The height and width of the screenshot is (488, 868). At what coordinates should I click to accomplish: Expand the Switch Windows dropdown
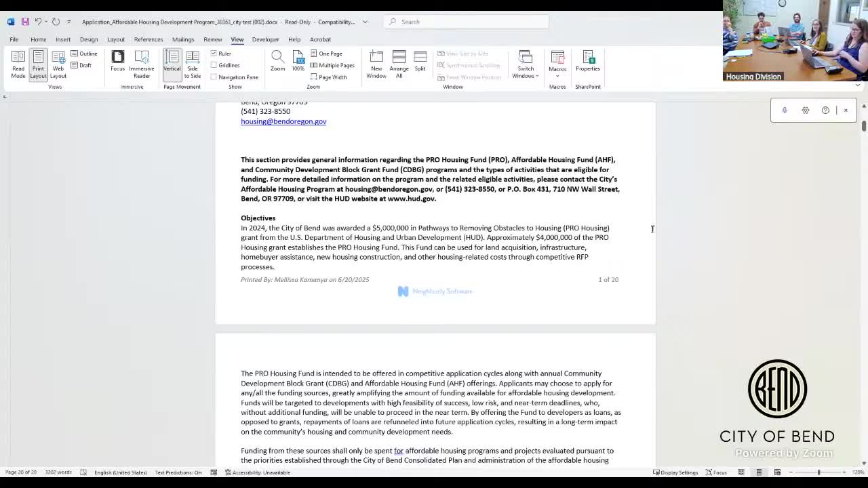(x=526, y=65)
